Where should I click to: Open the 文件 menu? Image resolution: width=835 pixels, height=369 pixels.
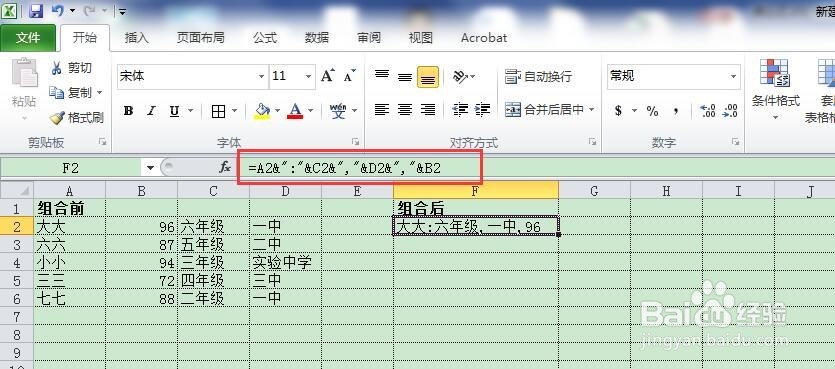[28, 38]
